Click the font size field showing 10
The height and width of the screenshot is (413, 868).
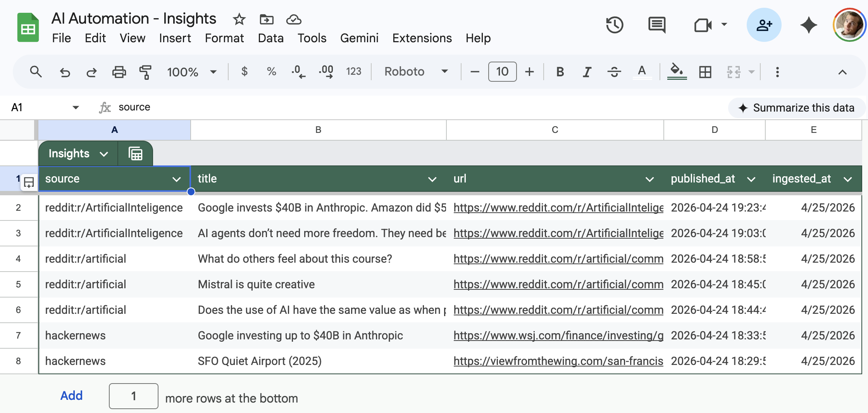point(502,72)
